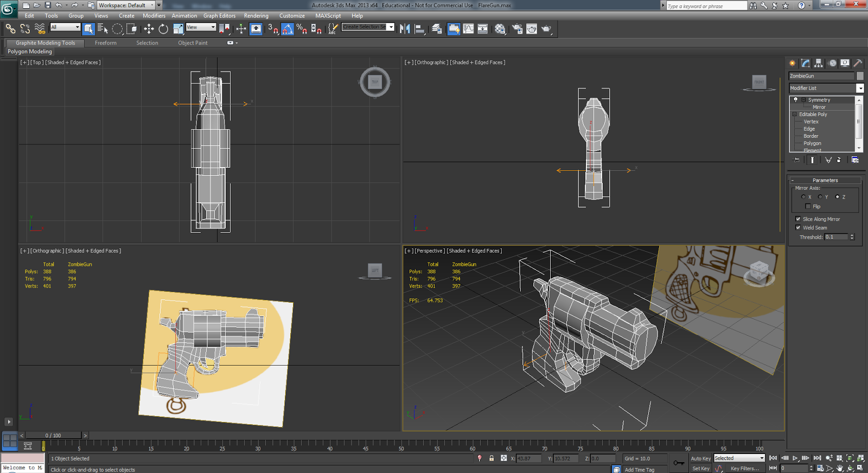Open the Utilities hammer panel icon

[x=858, y=63]
